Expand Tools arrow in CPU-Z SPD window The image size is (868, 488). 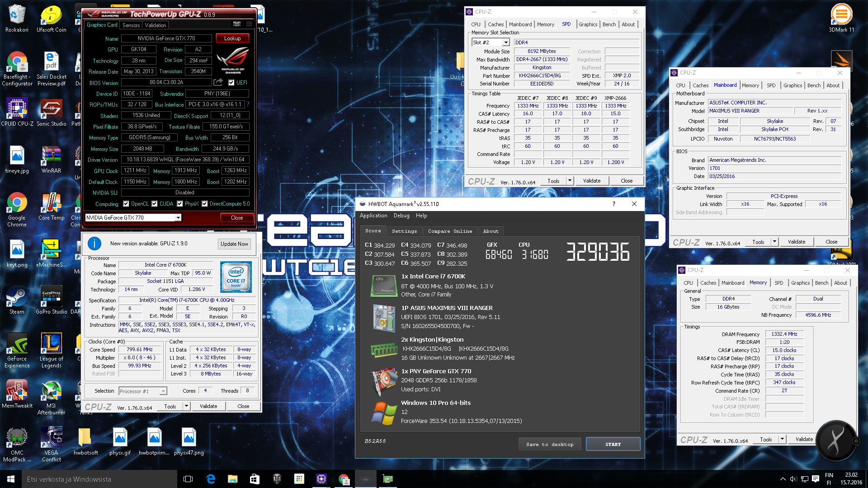(x=570, y=181)
